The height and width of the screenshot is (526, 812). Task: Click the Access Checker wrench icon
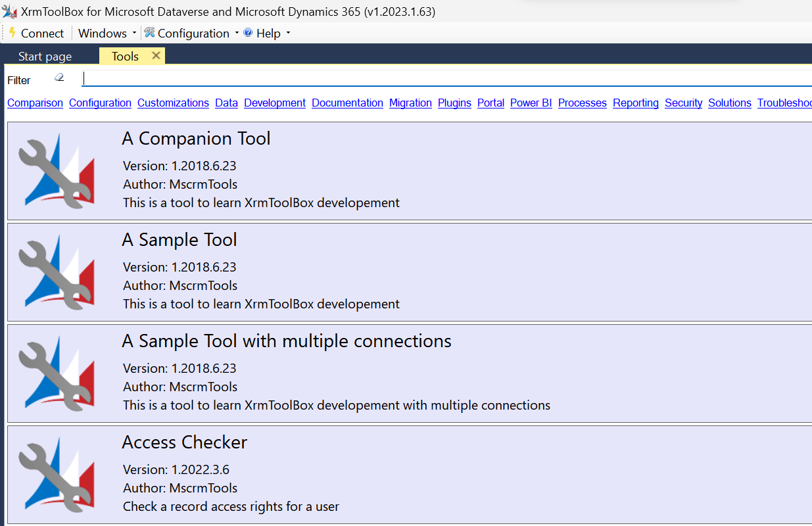pos(57,475)
